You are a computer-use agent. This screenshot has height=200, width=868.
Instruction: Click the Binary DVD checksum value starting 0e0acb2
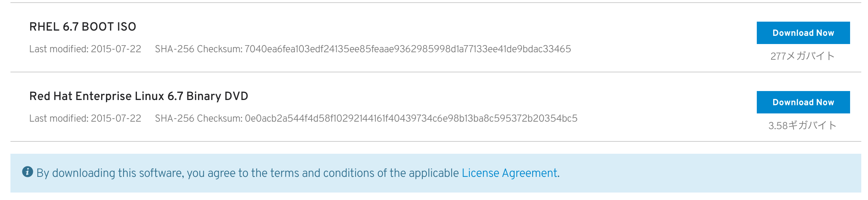click(x=411, y=118)
